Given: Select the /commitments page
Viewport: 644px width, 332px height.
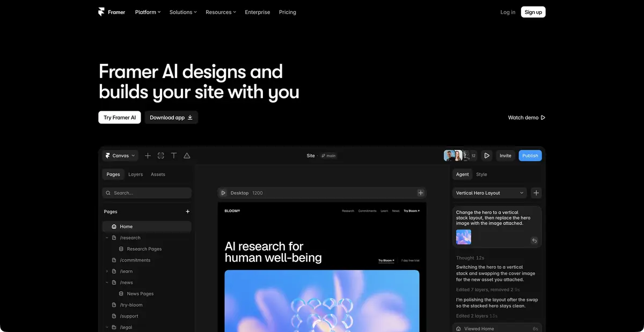Looking at the screenshot, I should (x=135, y=261).
